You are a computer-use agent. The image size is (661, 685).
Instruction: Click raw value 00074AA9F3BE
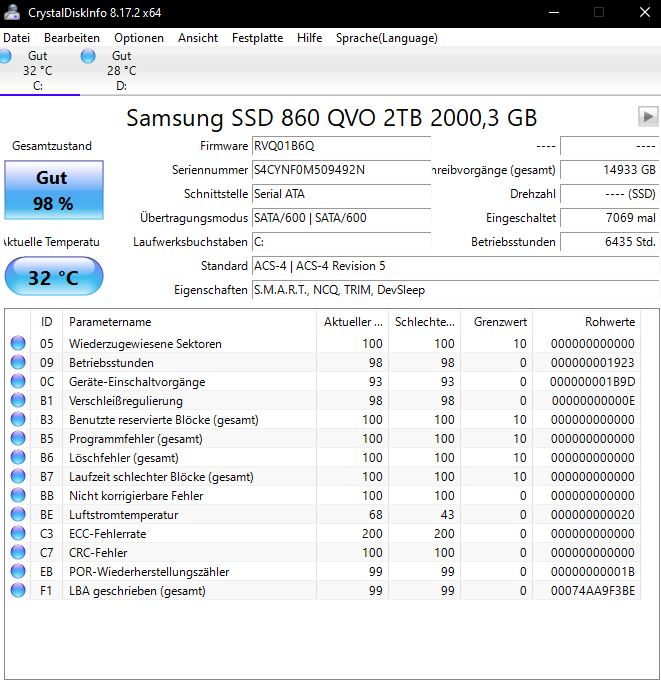(592, 591)
